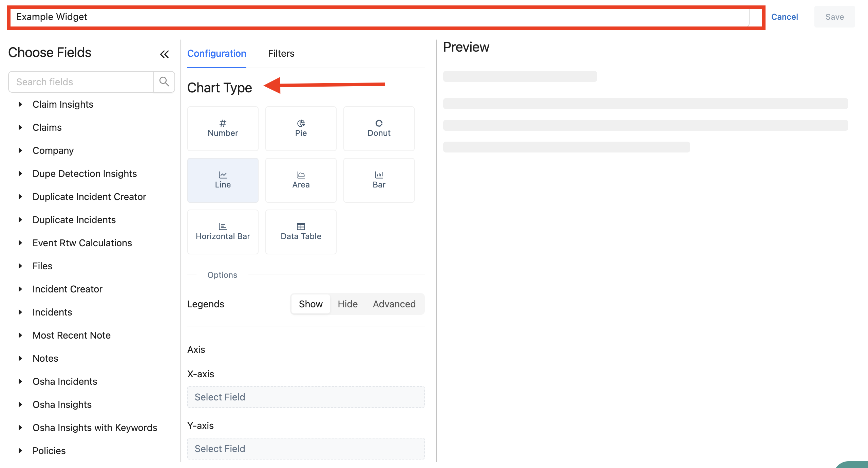Click the Osha Incidents label
This screenshot has width=868, height=468.
pyautogui.click(x=65, y=381)
